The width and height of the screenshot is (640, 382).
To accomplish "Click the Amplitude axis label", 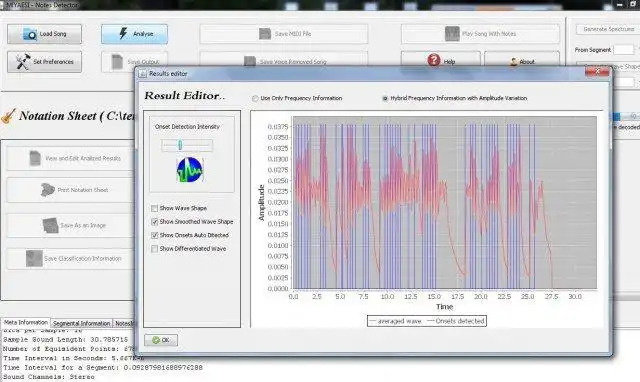I will point(261,203).
